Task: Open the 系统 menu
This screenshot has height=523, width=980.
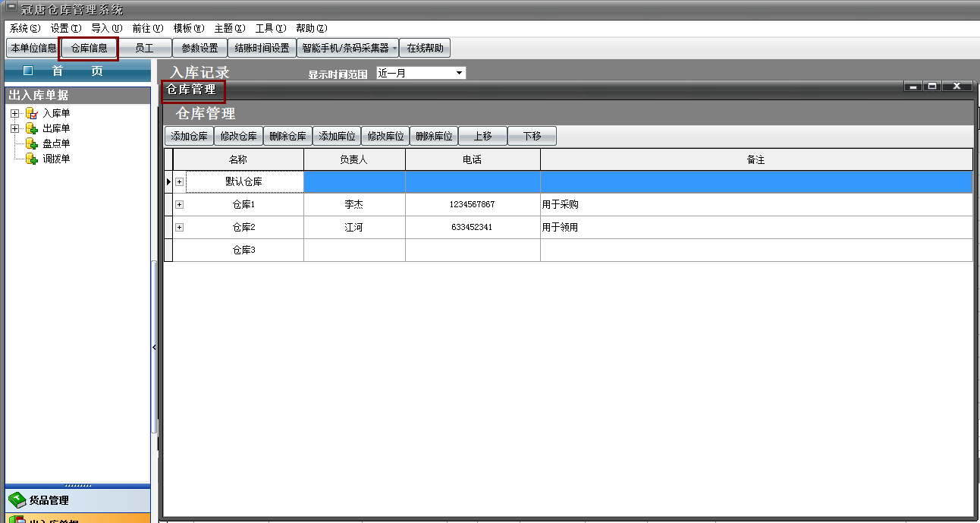Action: (25, 28)
